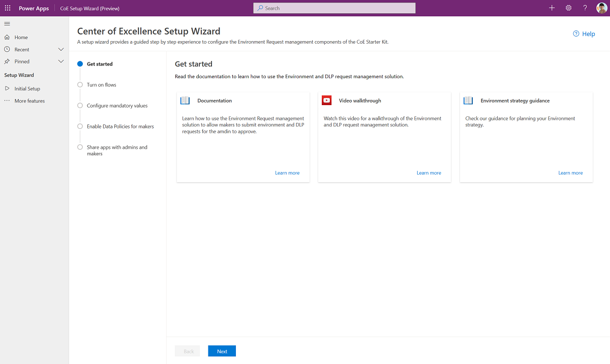Image resolution: width=610 pixels, height=364 pixels.
Task: Click the red Video walkthrough YouTube icon
Action: point(327,101)
